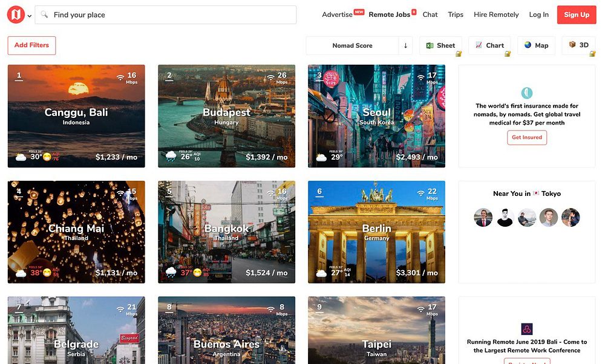Image resolution: width=605 pixels, height=364 pixels.
Task: Open the Advertise link
Action: coord(337,15)
